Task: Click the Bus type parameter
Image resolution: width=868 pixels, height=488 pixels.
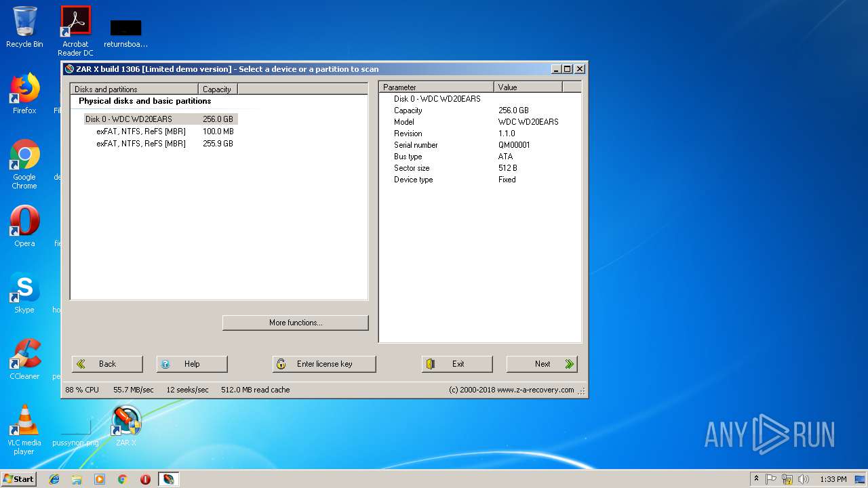Action: click(x=408, y=157)
